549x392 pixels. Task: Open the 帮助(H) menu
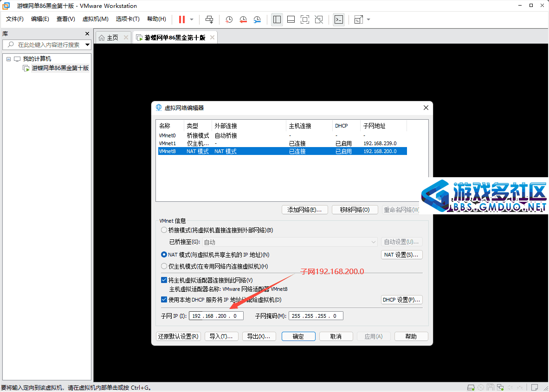156,19
